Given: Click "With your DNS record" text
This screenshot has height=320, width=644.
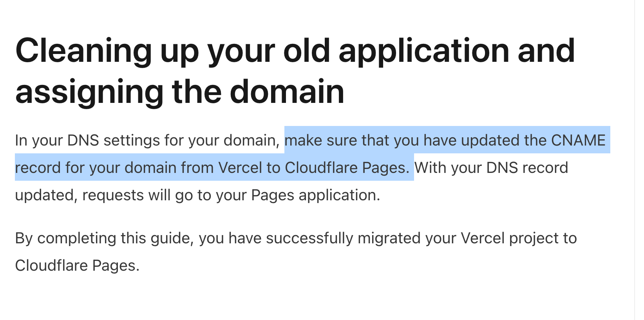Looking at the screenshot, I should [x=491, y=168].
